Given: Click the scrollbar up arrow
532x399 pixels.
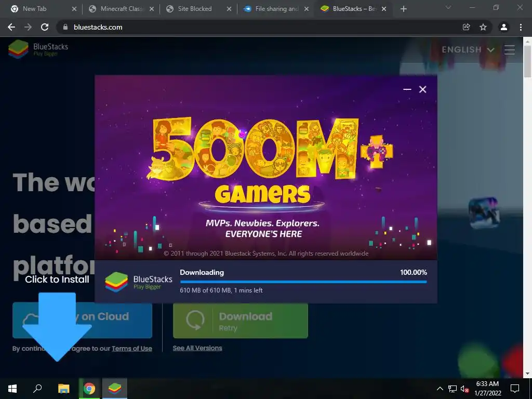Looking at the screenshot, I should [527, 41].
